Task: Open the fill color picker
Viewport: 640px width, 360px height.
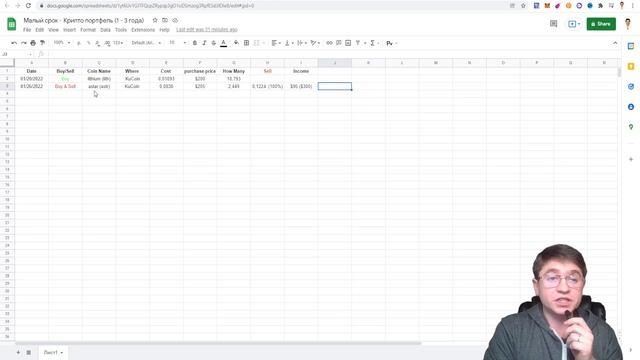Action: [x=236, y=43]
